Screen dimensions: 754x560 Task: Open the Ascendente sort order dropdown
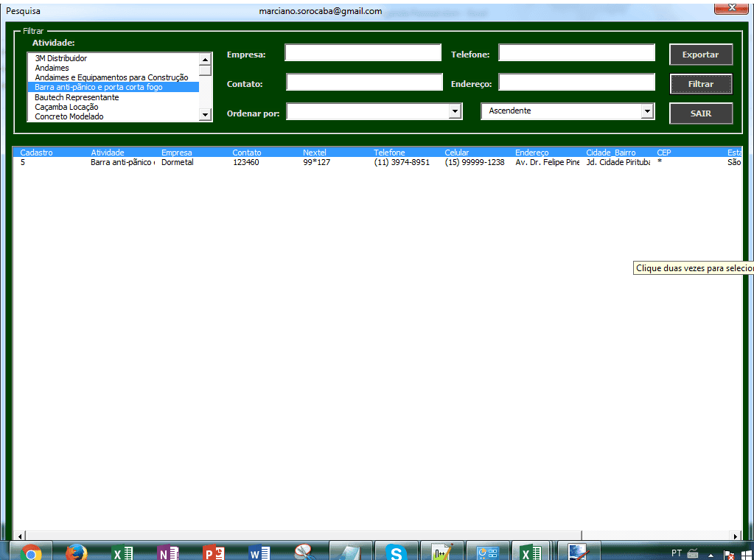647,111
